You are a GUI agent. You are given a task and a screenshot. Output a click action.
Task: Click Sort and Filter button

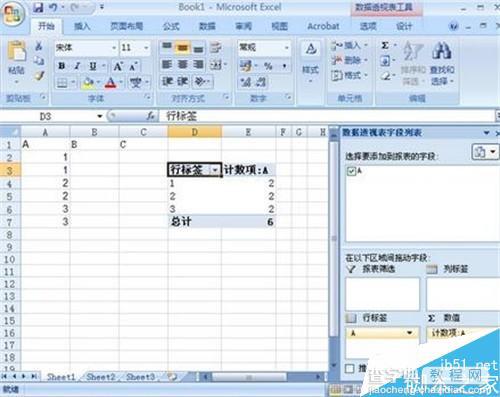(413, 63)
